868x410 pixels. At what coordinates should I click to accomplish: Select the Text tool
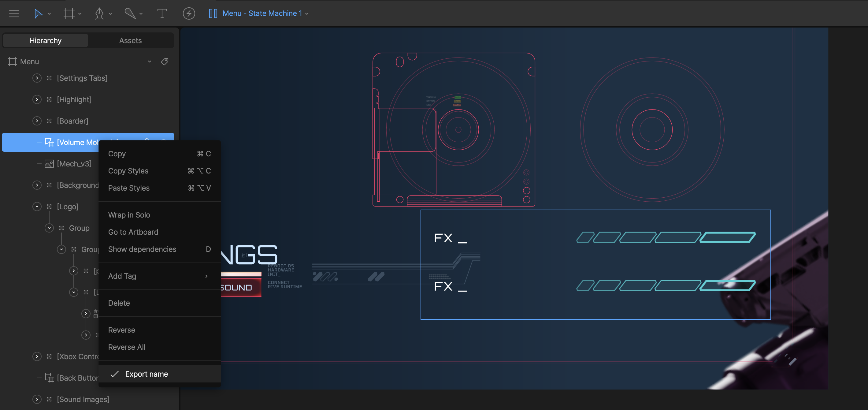pyautogui.click(x=162, y=13)
